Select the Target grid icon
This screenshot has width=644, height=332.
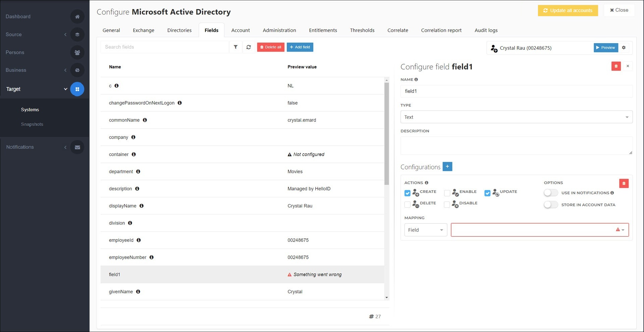pyautogui.click(x=77, y=89)
